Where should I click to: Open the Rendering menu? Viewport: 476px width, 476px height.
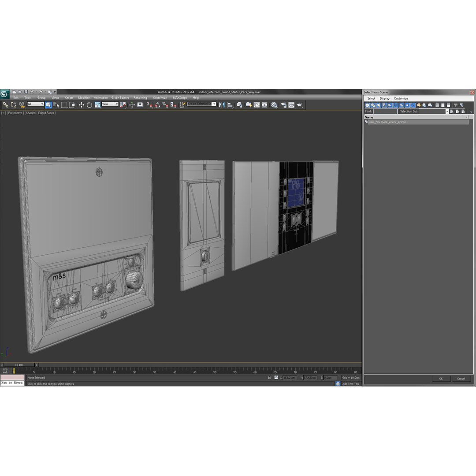coord(140,98)
